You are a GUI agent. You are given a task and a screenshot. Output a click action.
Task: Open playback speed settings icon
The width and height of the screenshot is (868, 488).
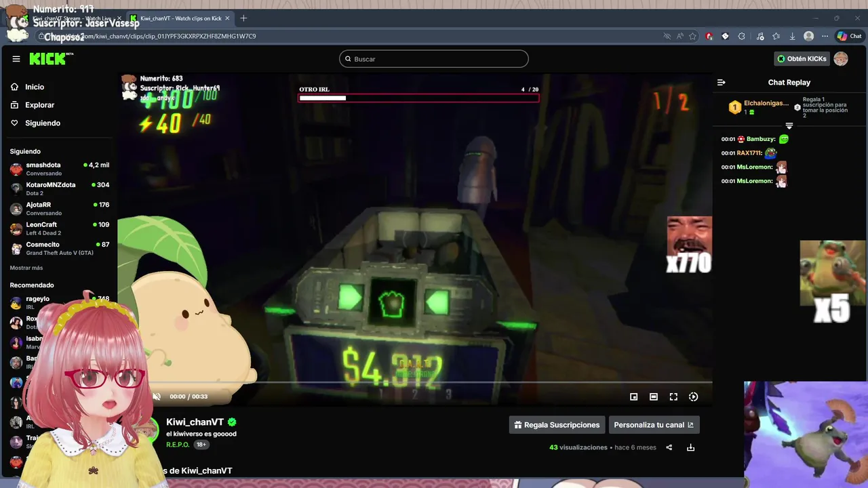coord(693,397)
